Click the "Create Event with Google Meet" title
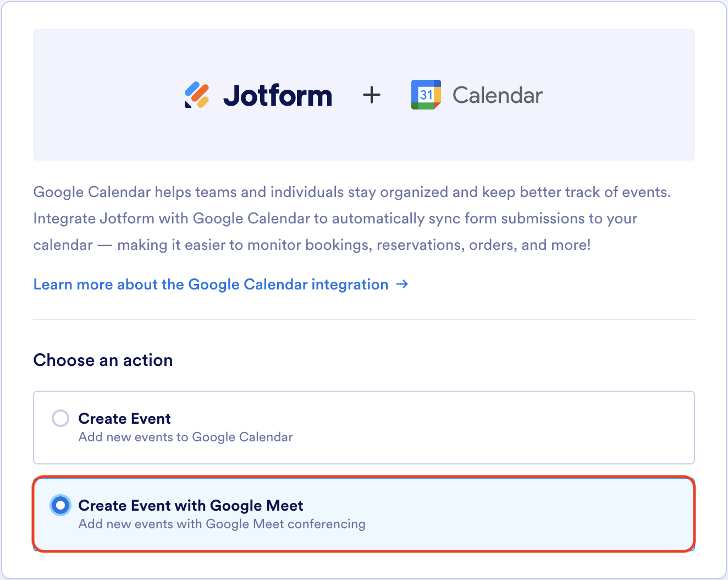This screenshot has width=728, height=580. point(191,506)
